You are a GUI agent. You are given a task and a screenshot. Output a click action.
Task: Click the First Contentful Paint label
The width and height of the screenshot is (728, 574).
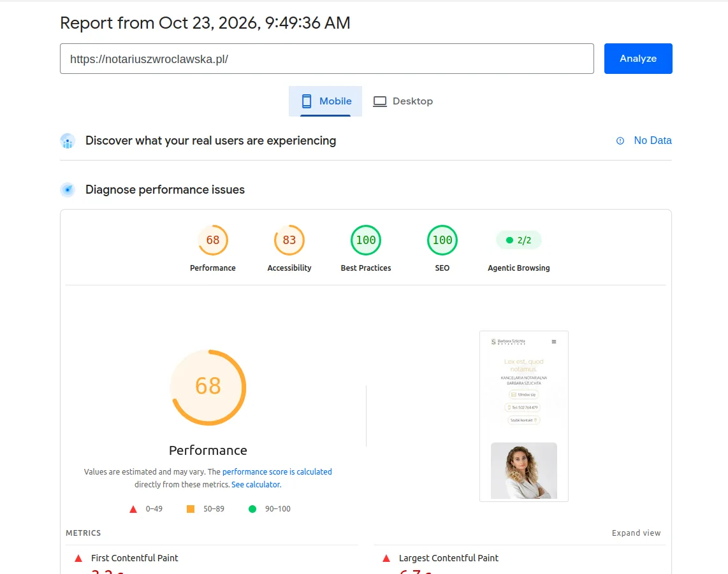(135, 558)
